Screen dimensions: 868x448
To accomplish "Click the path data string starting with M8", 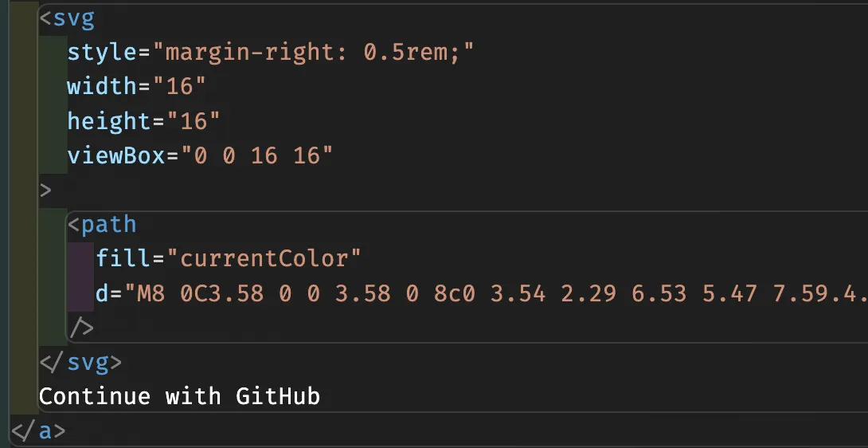I will pyautogui.click(x=495, y=293).
